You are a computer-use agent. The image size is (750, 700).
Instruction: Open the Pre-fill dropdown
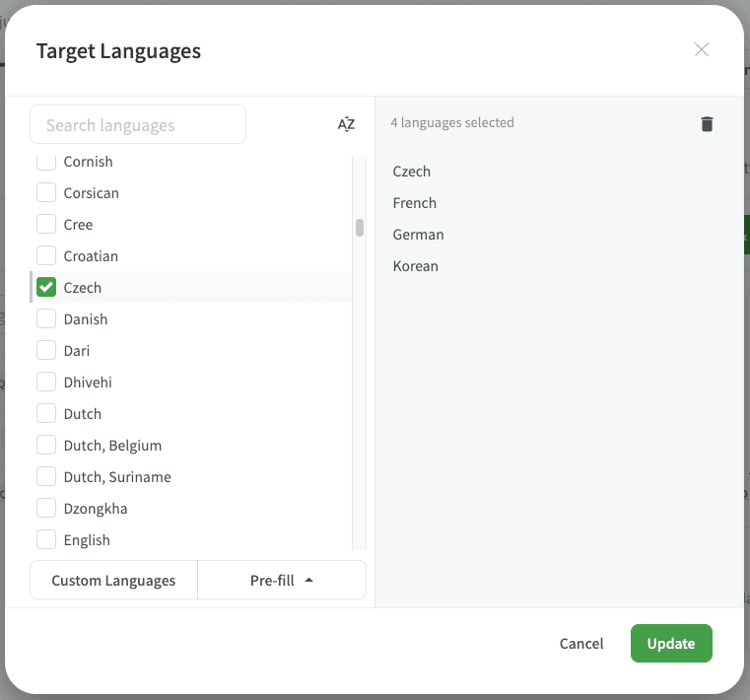(282, 581)
